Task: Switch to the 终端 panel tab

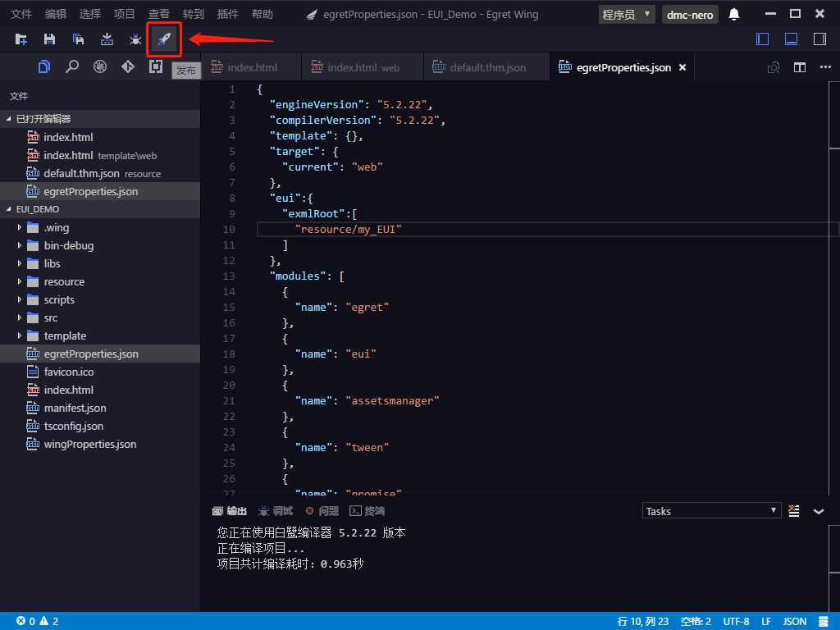Action: point(367,511)
